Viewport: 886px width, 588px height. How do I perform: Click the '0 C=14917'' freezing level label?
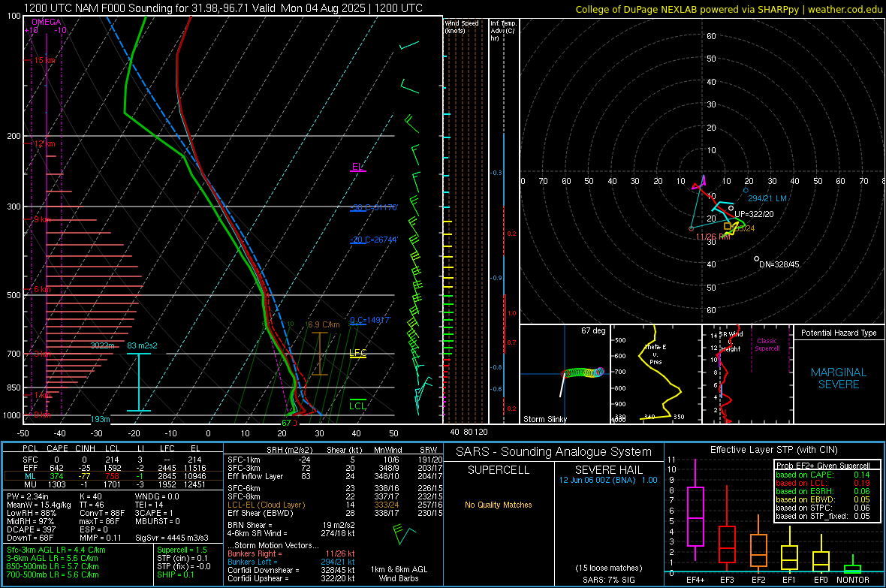click(x=370, y=320)
